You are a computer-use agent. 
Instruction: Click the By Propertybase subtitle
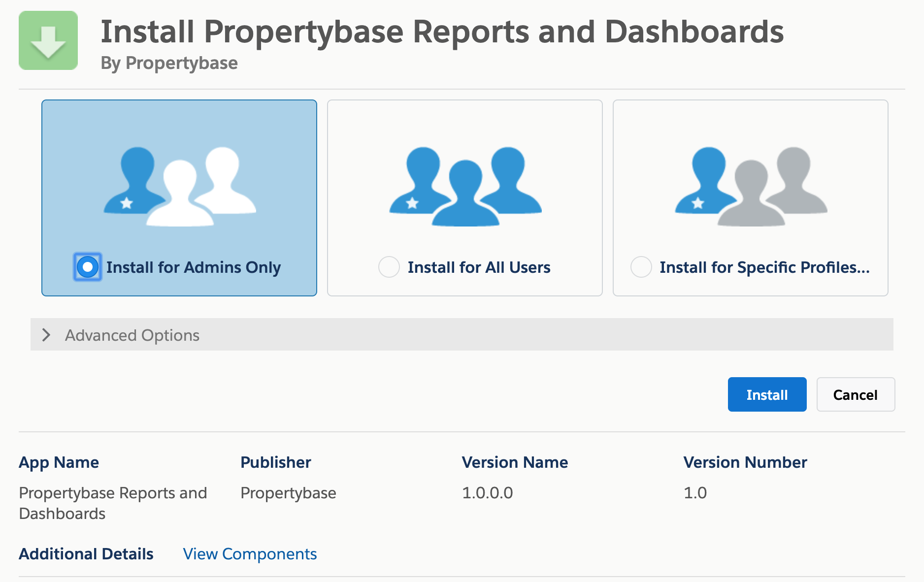(169, 63)
